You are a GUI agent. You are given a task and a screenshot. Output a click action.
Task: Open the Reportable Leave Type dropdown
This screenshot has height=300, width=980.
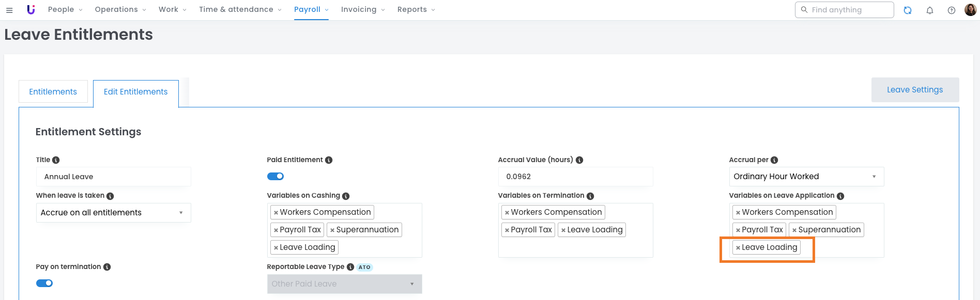[344, 284]
